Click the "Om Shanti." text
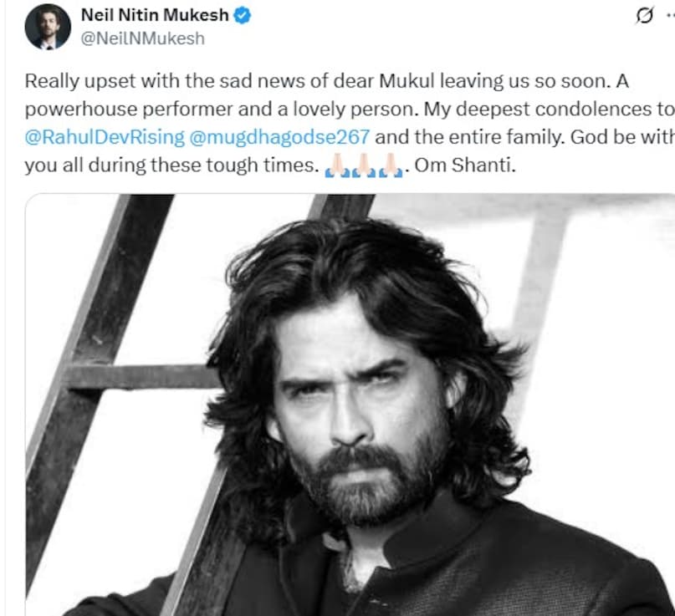The height and width of the screenshot is (616, 675). coord(465,165)
